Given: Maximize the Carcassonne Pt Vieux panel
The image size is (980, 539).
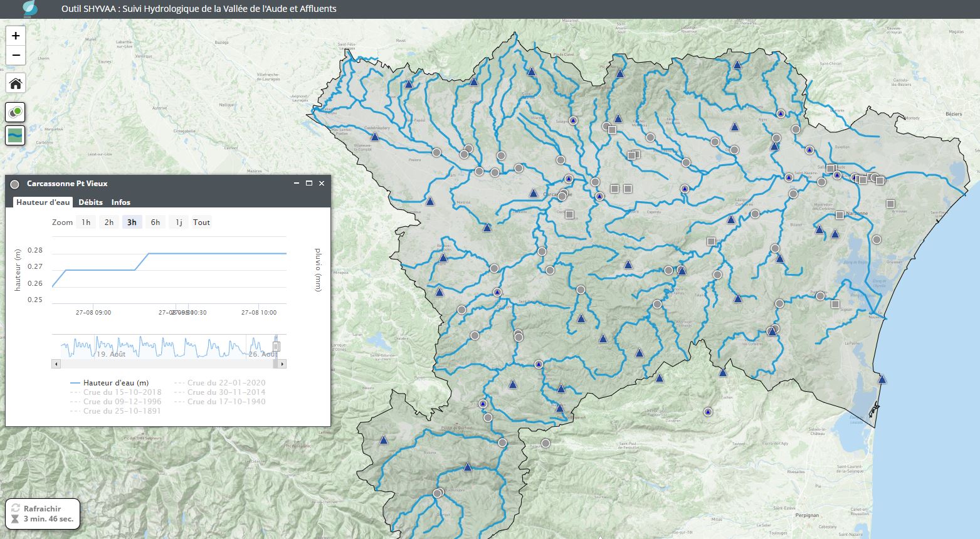Looking at the screenshot, I should click(x=309, y=184).
